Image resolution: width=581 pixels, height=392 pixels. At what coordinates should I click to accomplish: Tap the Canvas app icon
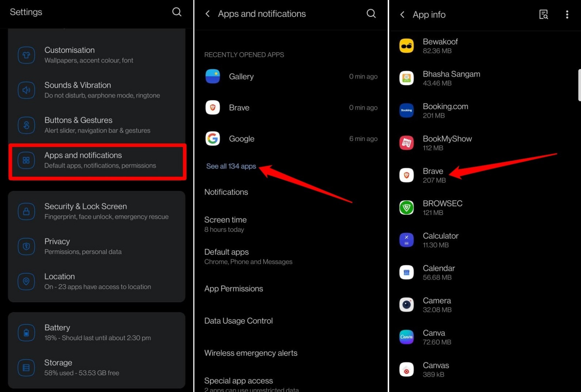coord(406,369)
